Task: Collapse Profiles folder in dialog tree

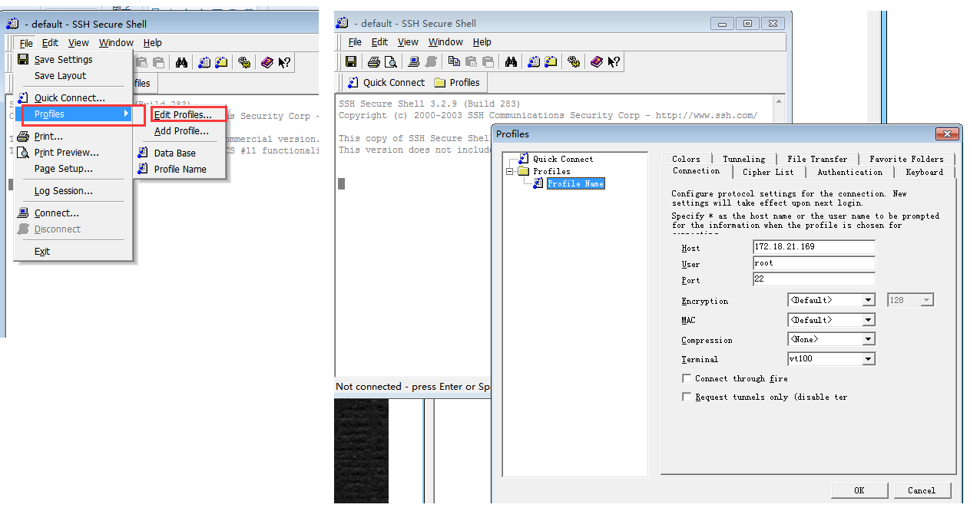Action: coord(509,171)
